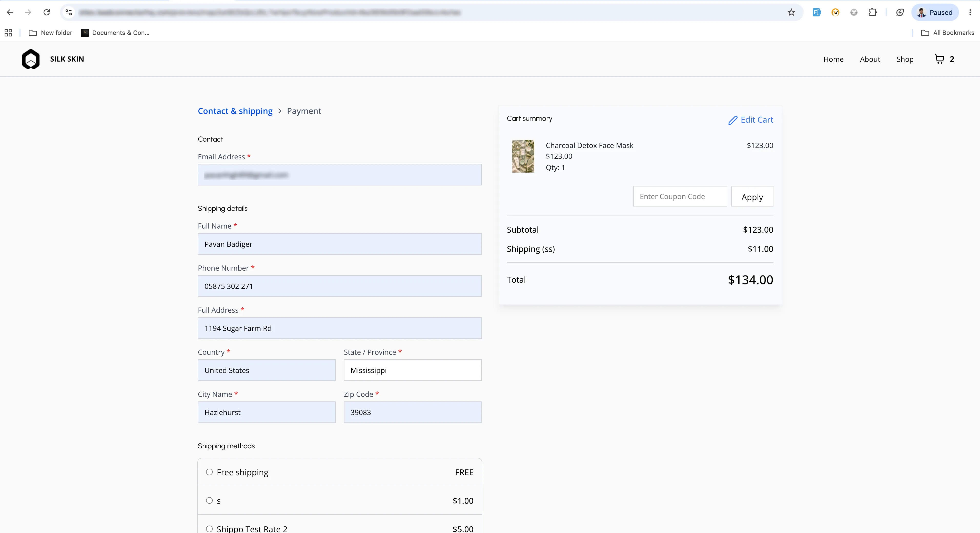
Task: Open the State / Province dropdown showing Mississippi
Action: (x=413, y=370)
